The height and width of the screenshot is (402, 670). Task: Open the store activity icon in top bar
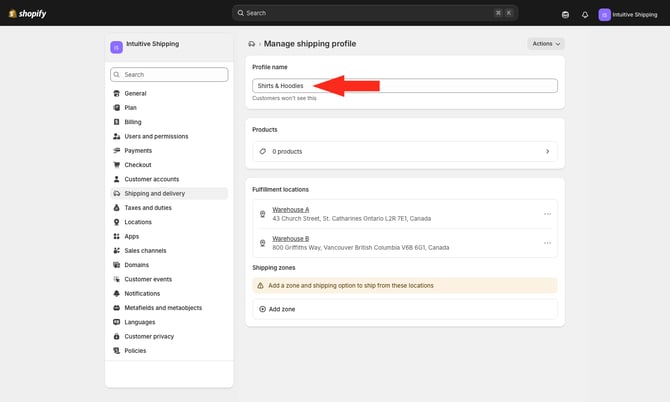point(565,15)
